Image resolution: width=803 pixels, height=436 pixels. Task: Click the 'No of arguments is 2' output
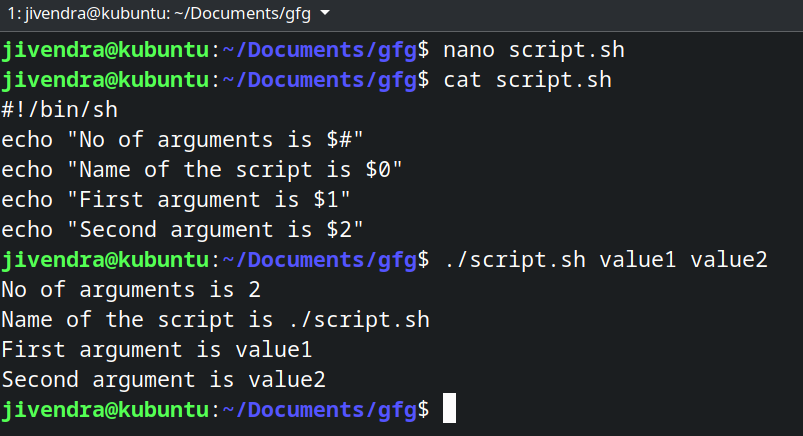(131, 290)
